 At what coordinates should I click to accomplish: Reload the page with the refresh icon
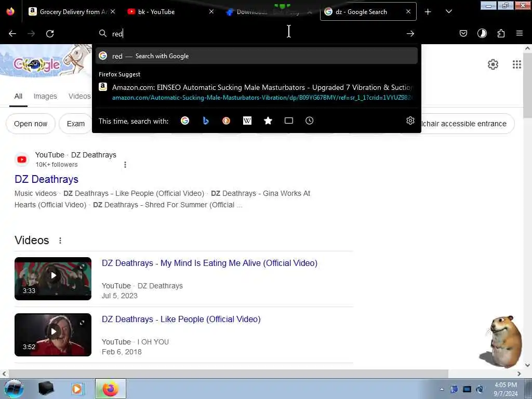(50, 34)
